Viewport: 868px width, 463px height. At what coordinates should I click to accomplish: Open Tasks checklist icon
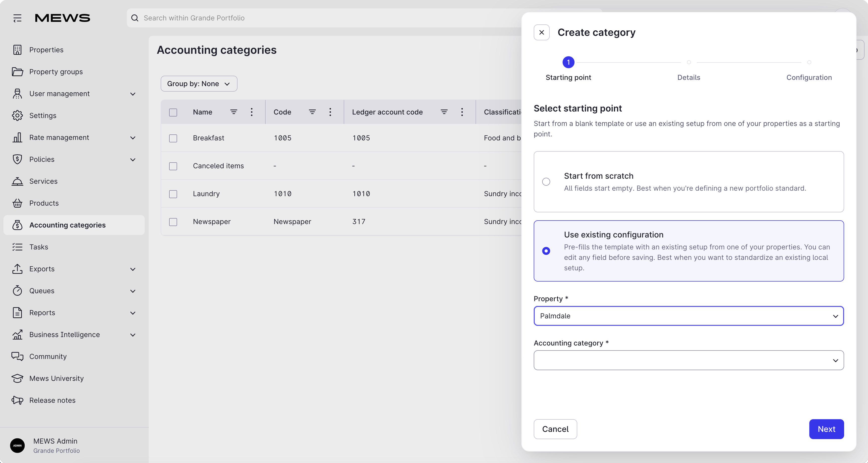(17, 247)
